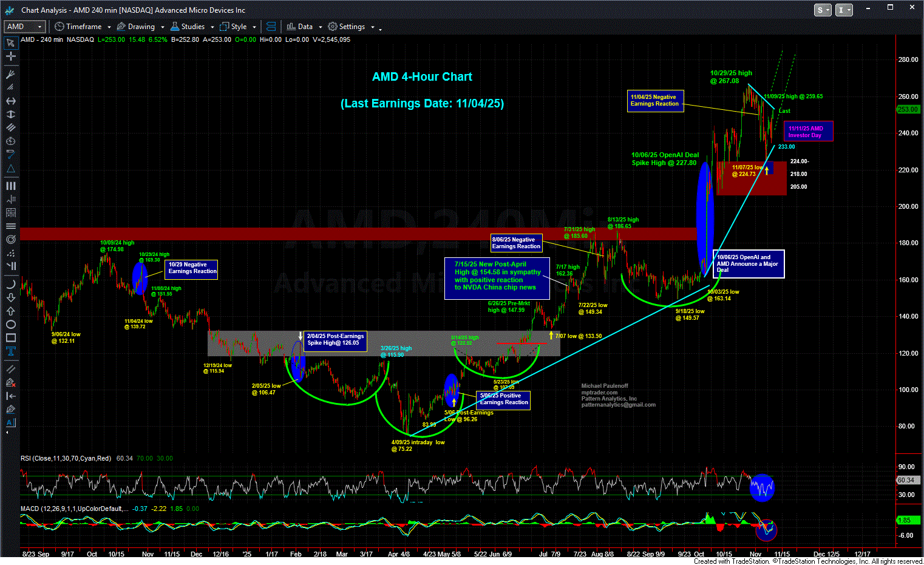The width and height of the screenshot is (924, 565).
Task: Select the arc drawing tool
Action: 10,284
